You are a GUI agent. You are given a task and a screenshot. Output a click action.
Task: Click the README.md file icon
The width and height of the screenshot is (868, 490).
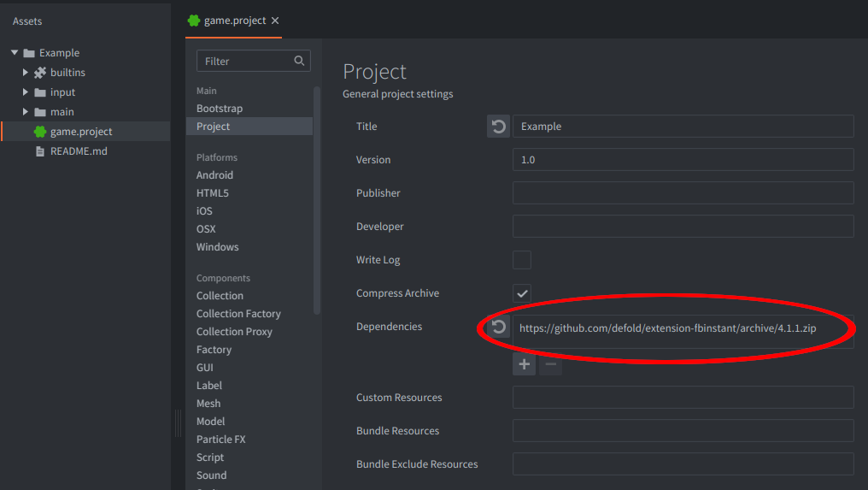pos(40,151)
